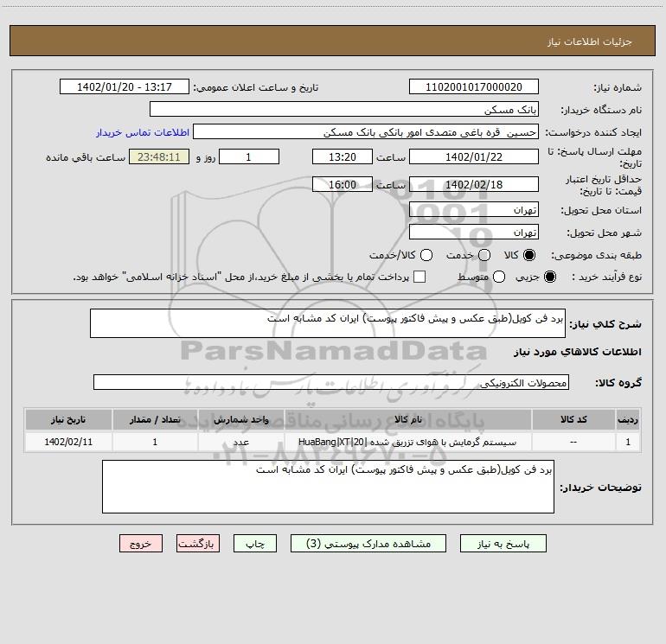
Task: Click the price validity date 1402/02/18
Action: pyautogui.click(x=474, y=184)
